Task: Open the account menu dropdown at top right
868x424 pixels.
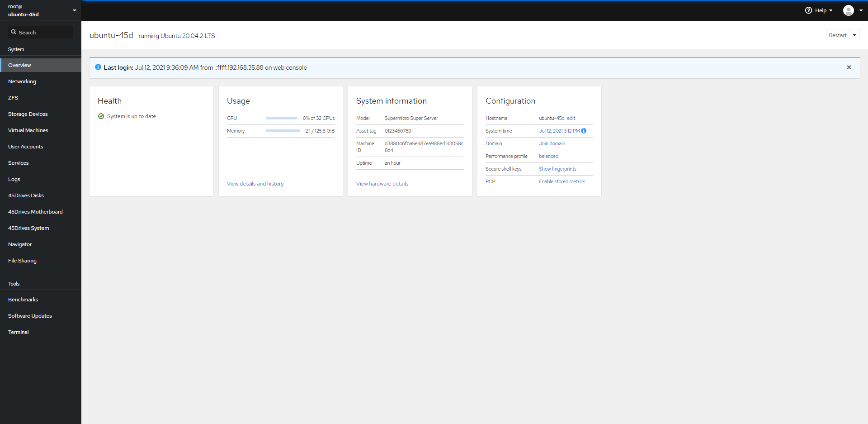Action: 862,10
